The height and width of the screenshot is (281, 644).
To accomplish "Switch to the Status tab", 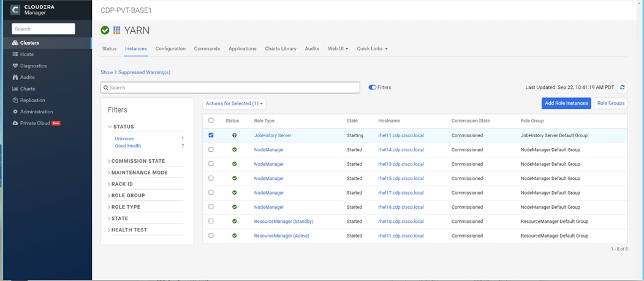I will point(109,48).
